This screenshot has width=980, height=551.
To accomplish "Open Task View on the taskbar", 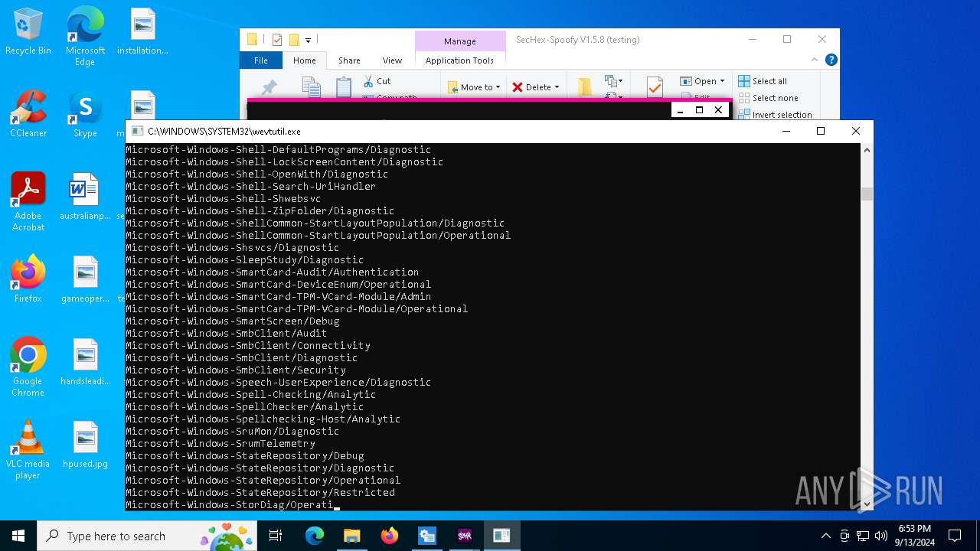I will [276, 536].
